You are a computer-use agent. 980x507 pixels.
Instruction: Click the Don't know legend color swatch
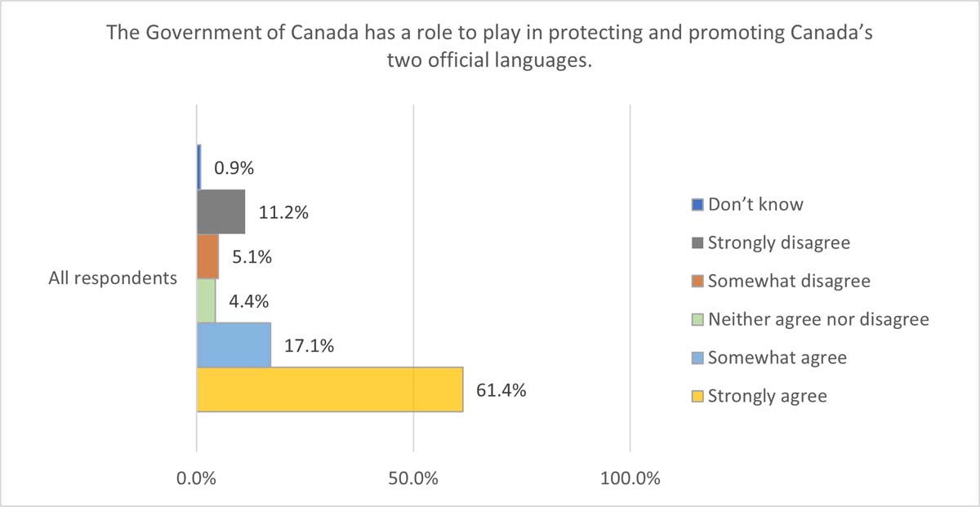point(697,204)
